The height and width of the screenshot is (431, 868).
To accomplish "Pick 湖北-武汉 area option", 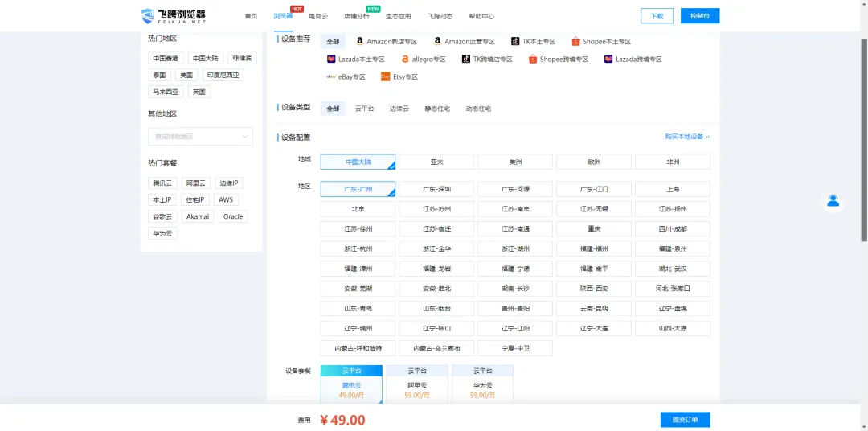I will click(x=673, y=269).
